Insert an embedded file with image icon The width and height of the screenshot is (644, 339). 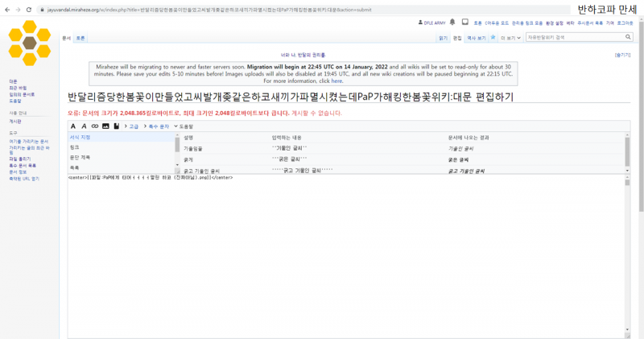coord(105,126)
